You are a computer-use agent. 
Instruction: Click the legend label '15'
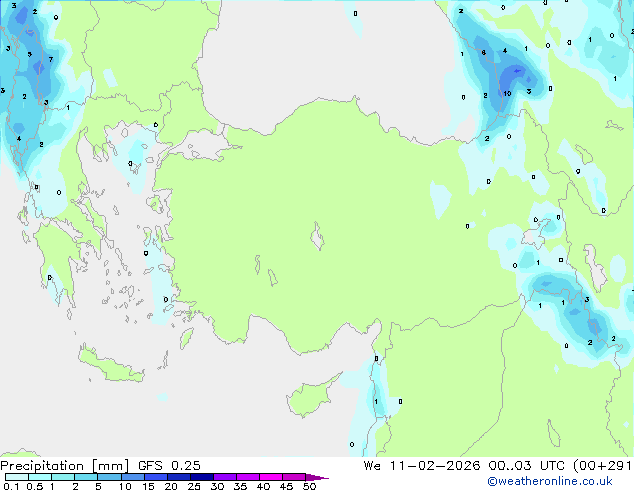point(148,486)
